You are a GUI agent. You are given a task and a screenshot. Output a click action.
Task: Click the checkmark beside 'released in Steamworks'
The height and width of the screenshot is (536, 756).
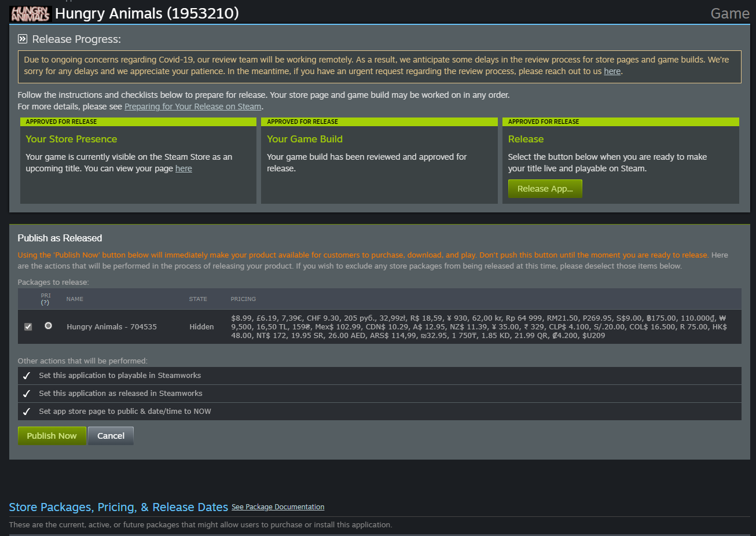point(26,394)
